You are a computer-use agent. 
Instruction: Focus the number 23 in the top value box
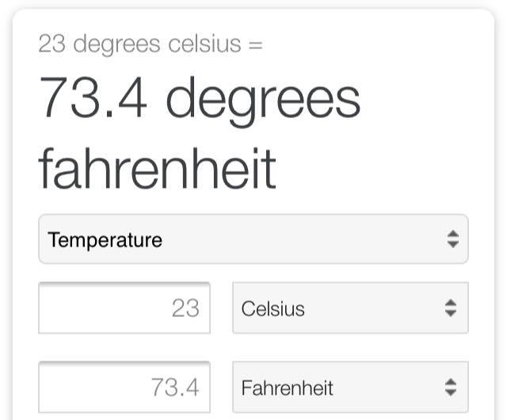pyautogui.click(x=185, y=307)
